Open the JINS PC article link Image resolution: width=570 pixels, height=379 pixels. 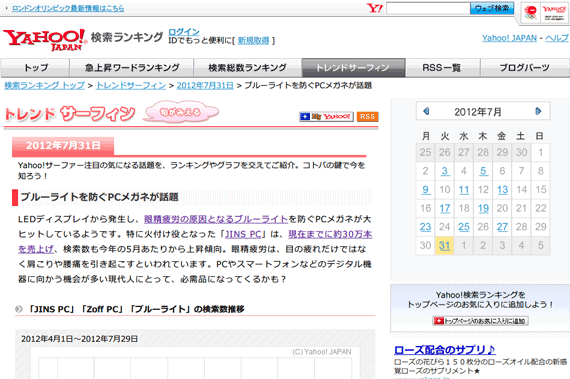(243, 234)
